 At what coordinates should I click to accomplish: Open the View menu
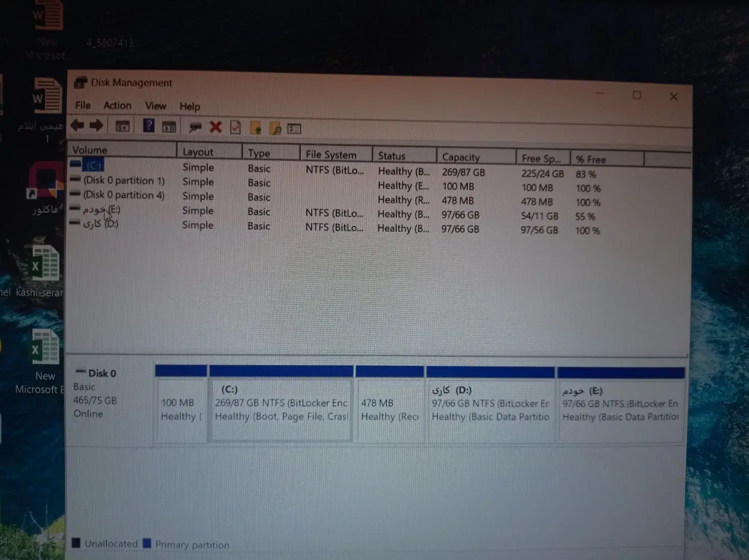(155, 106)
